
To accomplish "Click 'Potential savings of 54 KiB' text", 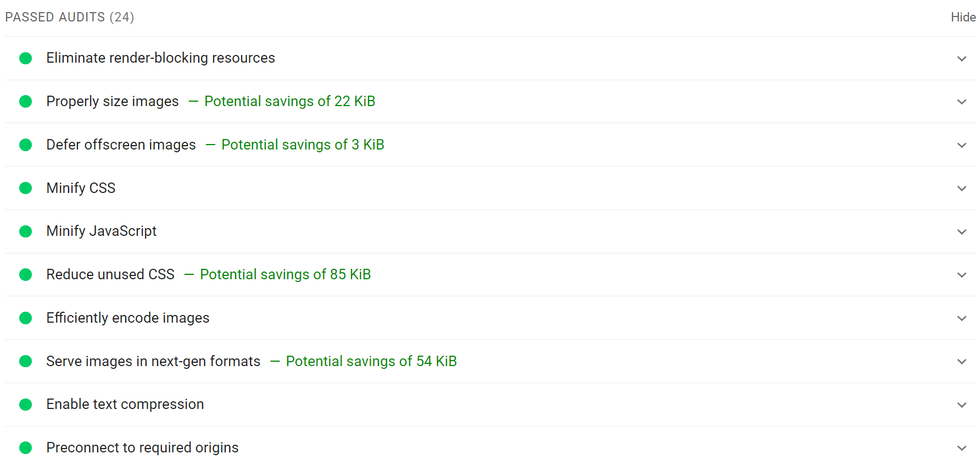I will (371, 362).
